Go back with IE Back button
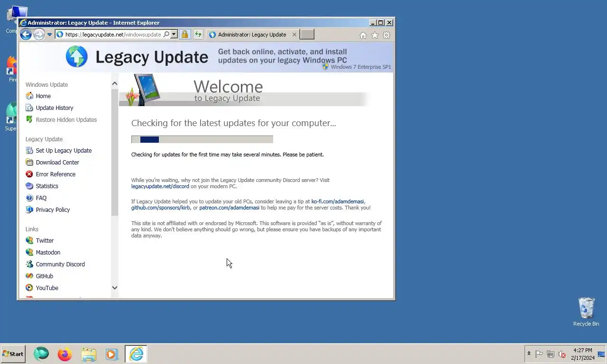This screenshot has height=364, width=607. [26, 34]
